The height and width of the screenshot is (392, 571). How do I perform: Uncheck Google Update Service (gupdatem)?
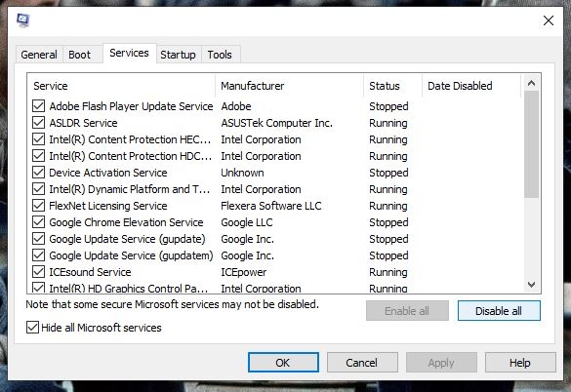point(39,255)
